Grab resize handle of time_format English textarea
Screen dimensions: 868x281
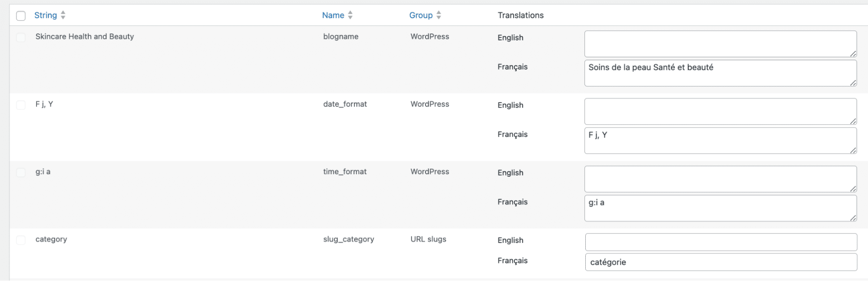[x=853, y=189]
